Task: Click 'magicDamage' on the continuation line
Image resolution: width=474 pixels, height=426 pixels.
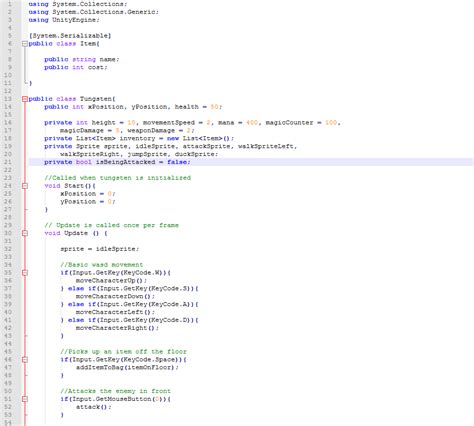Action: pyautogui.click(x=82, y=131)
